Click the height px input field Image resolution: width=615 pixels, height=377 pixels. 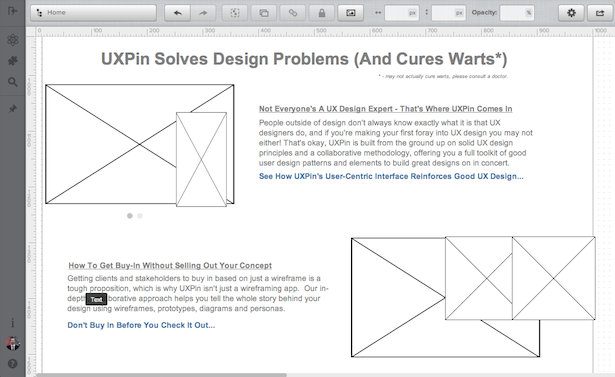coord(448,13)
